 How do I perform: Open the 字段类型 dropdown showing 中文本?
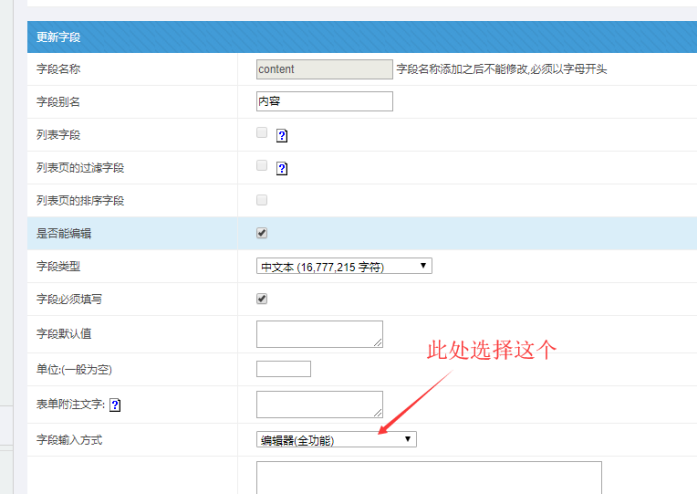pyautogui.click(x=344, y=266)
